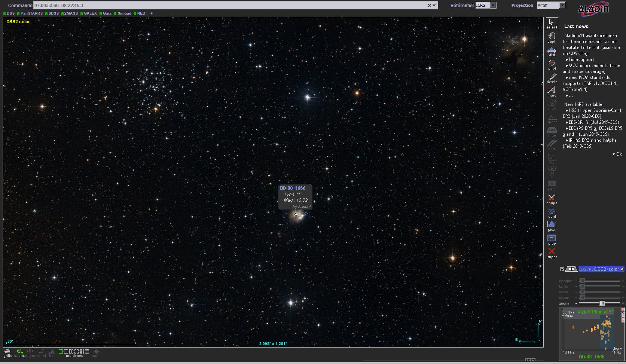Click the red 'suppr' delete icon
The image size is (626, 364).
pyautogui.click(x=552, y=252)
